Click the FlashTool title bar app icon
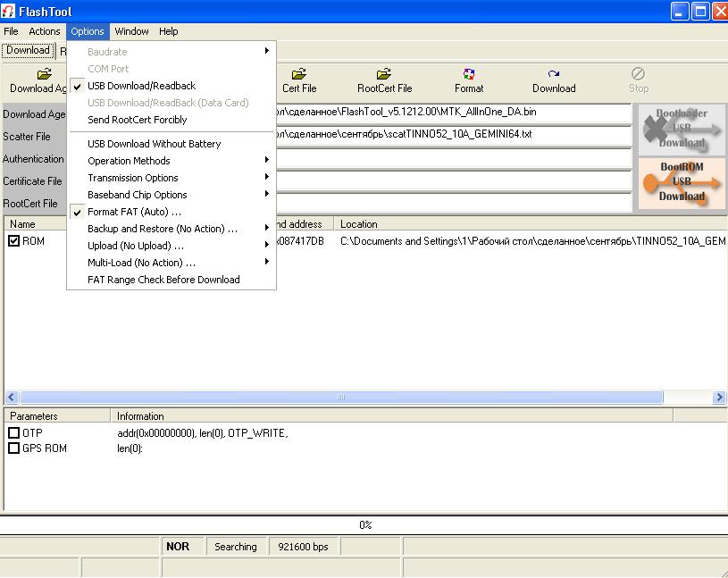 pyautogui.click(x=8, y=11)
